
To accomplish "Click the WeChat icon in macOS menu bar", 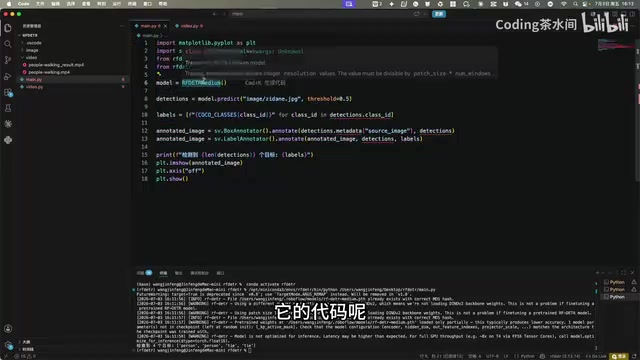I will click(x=518, y=4).
